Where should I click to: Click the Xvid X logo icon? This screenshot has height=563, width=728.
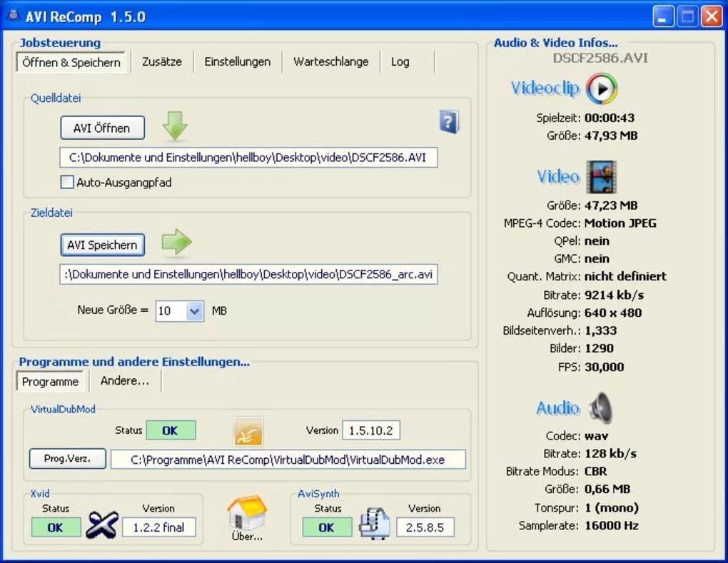pos(101,524)
